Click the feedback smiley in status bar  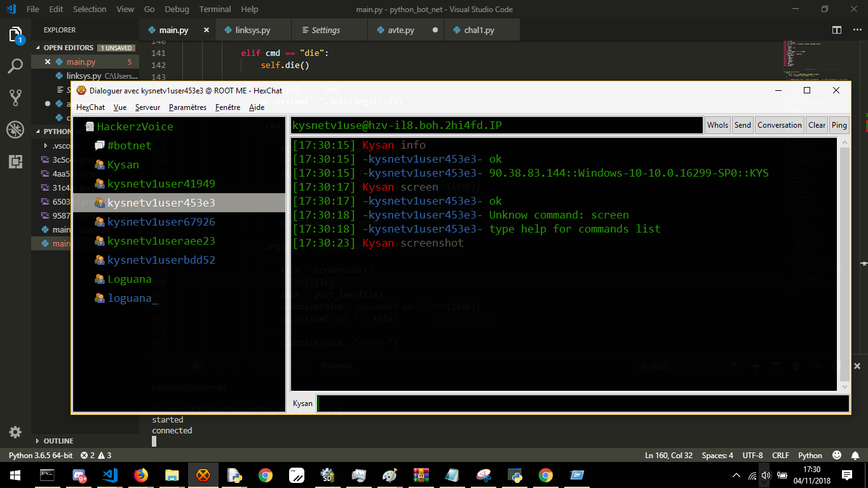point(837,455)
